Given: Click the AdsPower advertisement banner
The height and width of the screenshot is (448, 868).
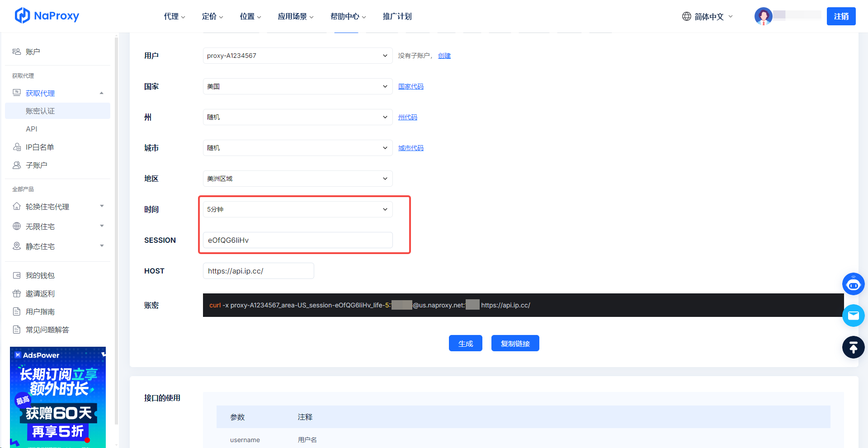Looking at the screenshot, I should click(58, 397).
